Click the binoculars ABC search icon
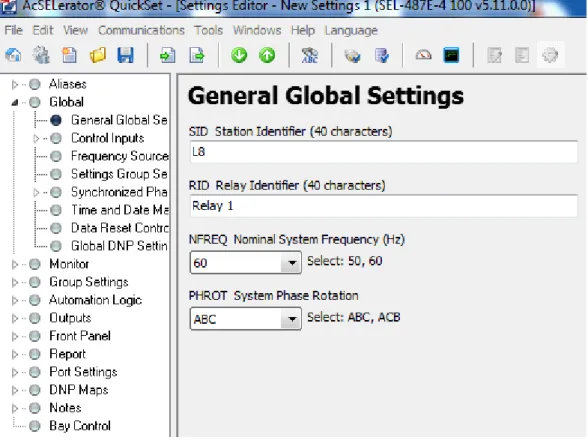The width and height of the screenshot is (588, 440). (x=310, y=56)
